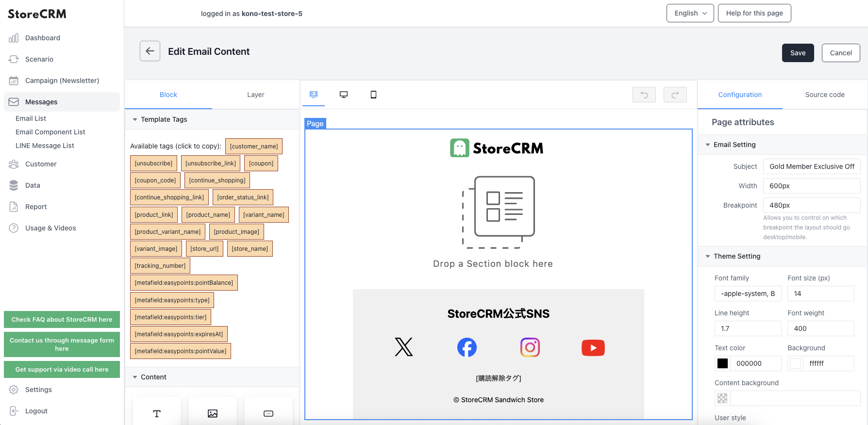The height and width of the screenshot is (425, 868).
Task: Click the Font weight field
Action: click(x=821, y=328)
